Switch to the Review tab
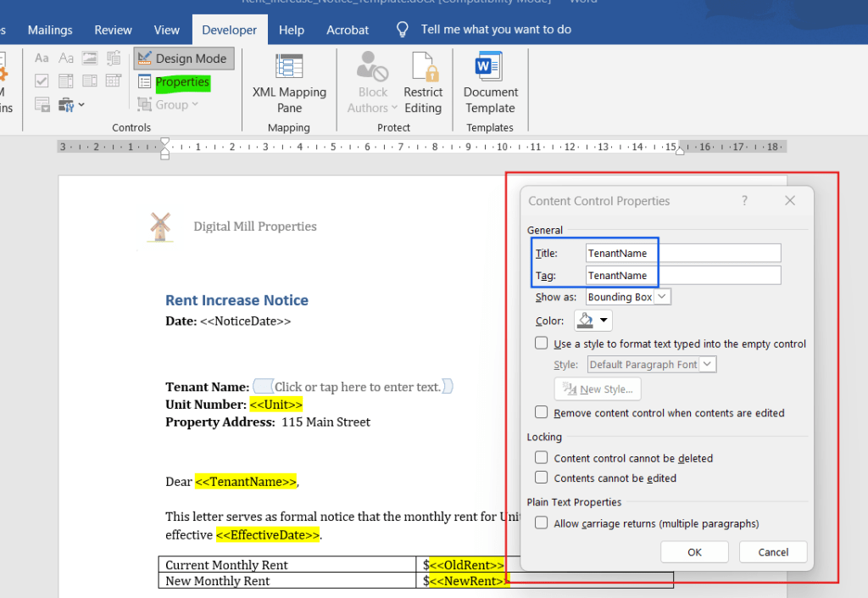 pos(113,30)
